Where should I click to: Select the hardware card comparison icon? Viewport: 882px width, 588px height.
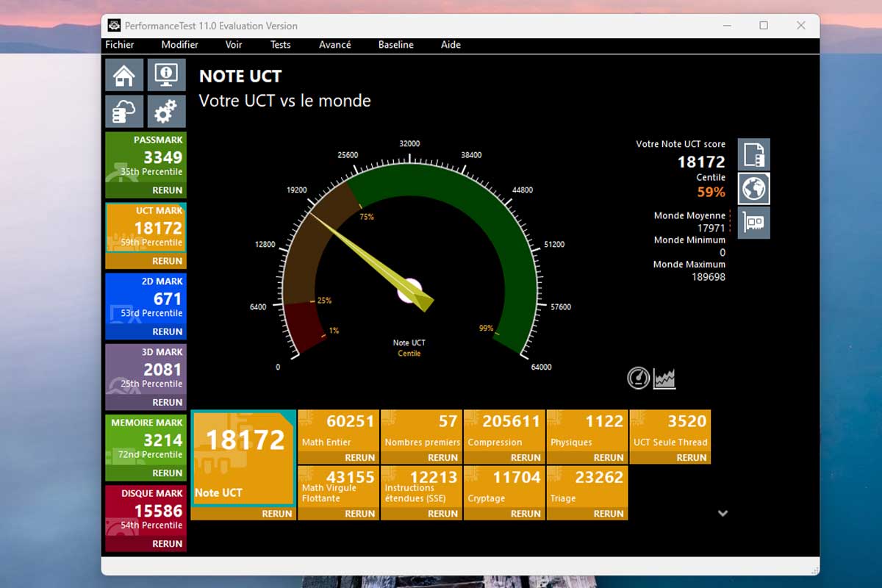(754, 223)
